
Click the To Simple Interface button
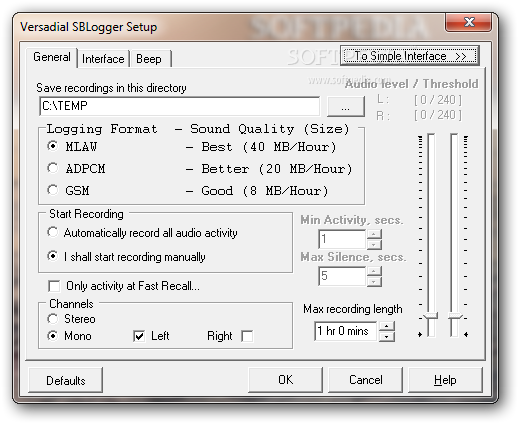point(410,56)
